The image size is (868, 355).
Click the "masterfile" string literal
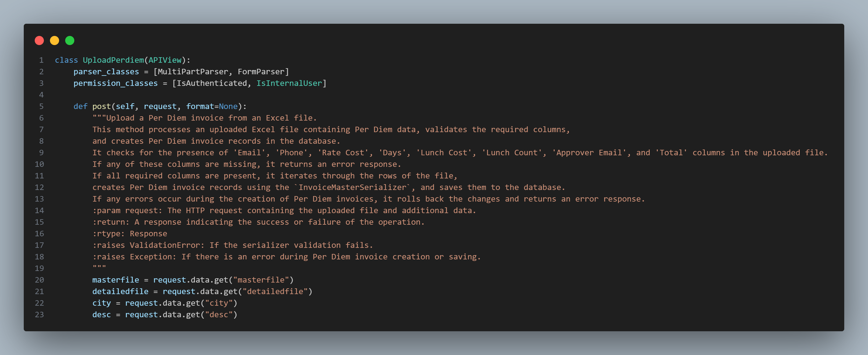pos(261,280)
